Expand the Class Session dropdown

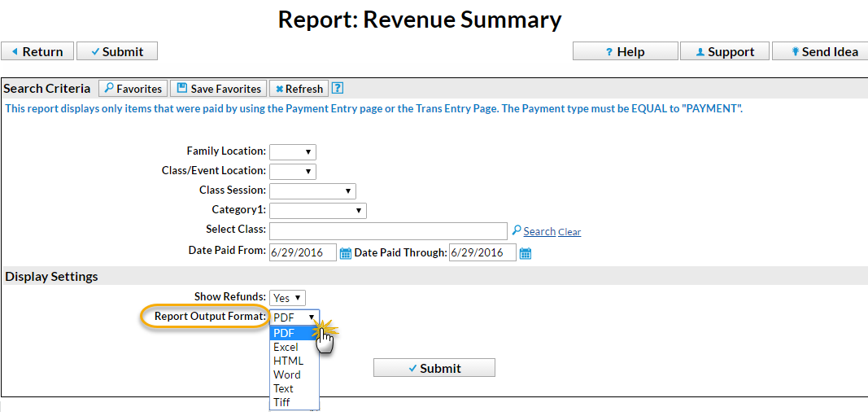point(312,190)
